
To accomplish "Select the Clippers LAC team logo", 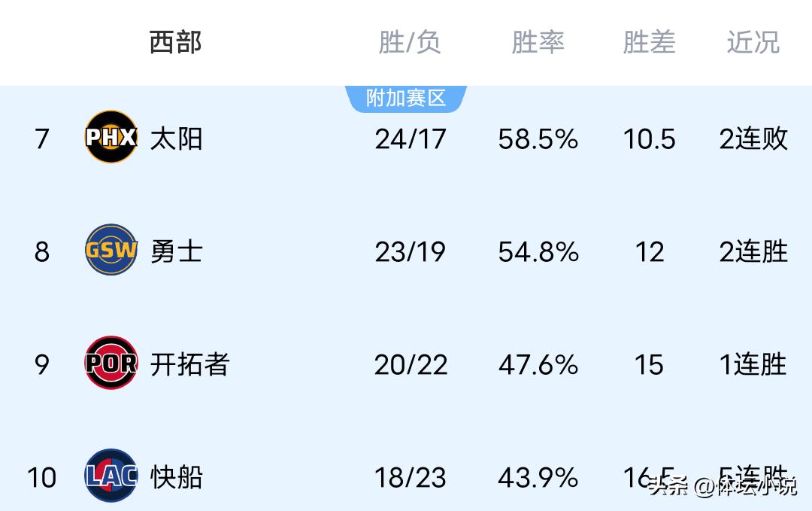I will tap(111, 476).
